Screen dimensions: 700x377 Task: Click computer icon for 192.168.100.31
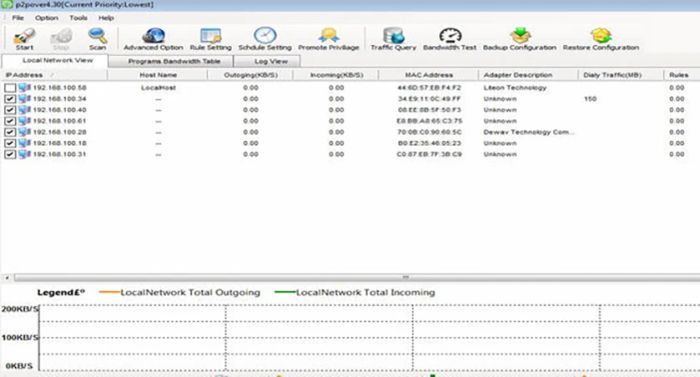pyautogui.click(x=25, y=154)
